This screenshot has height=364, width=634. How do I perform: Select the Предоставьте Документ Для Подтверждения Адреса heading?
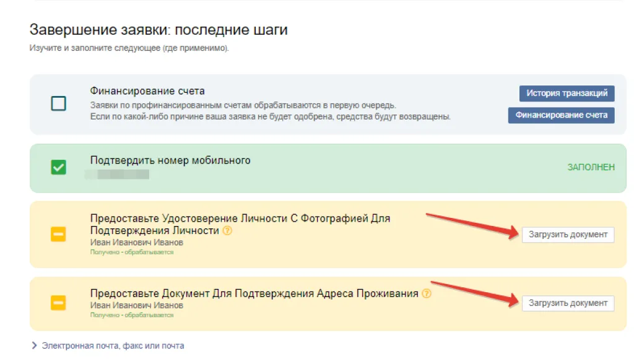tap(254, 293)
